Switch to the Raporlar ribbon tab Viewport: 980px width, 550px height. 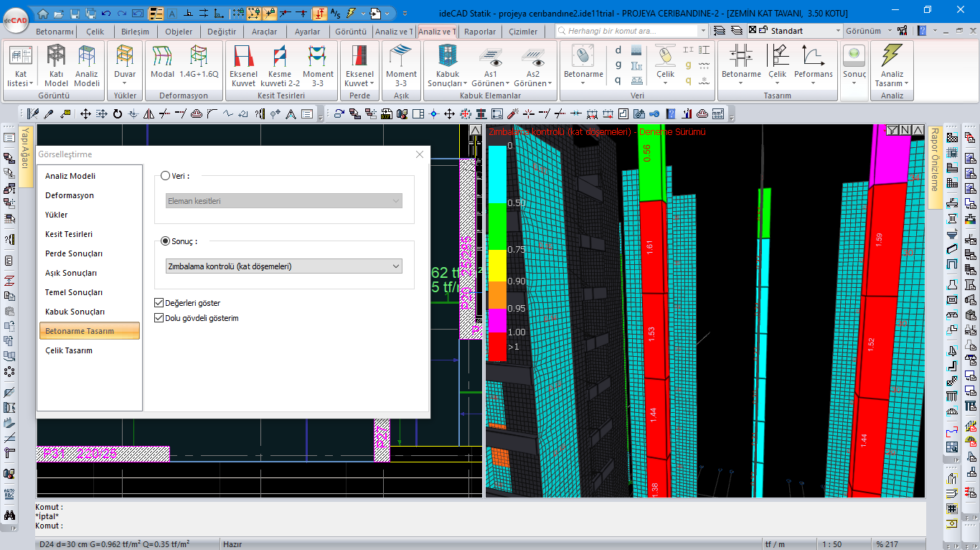(480, 32)
